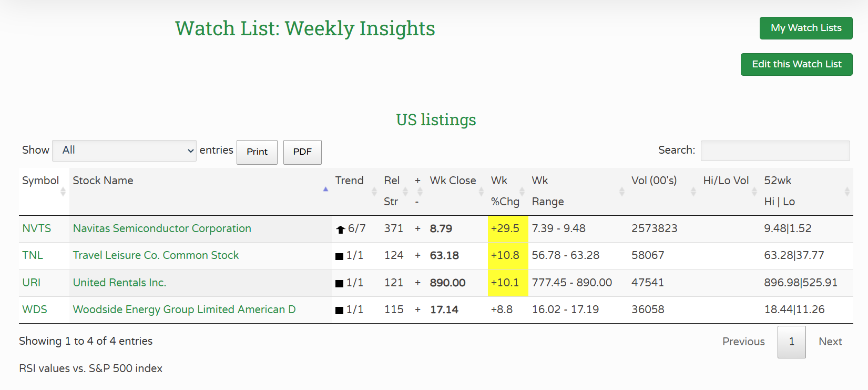Open WDS symbol link
Screen dimensions: 868x390
pos(35,309)
